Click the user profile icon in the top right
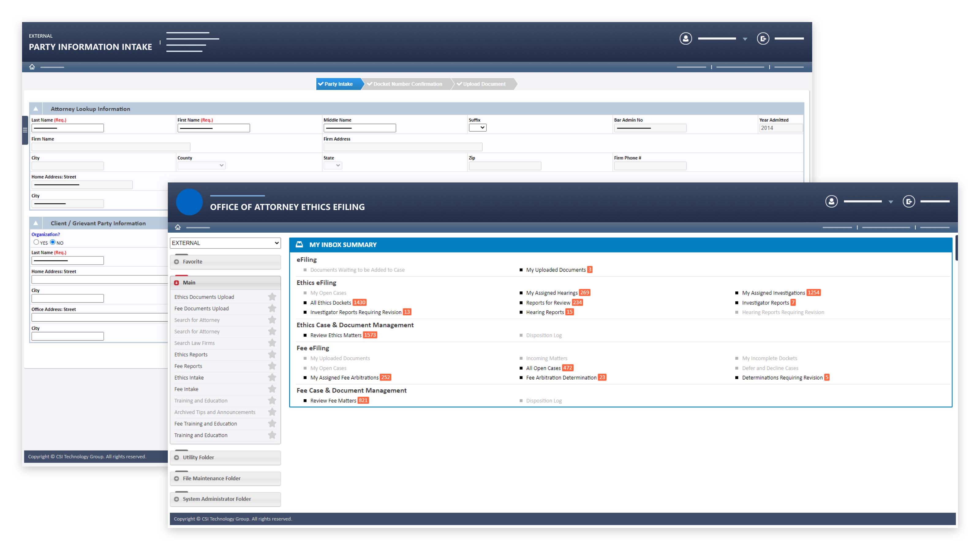The height and width of the screenshot is (551, 980). [831, 202]
